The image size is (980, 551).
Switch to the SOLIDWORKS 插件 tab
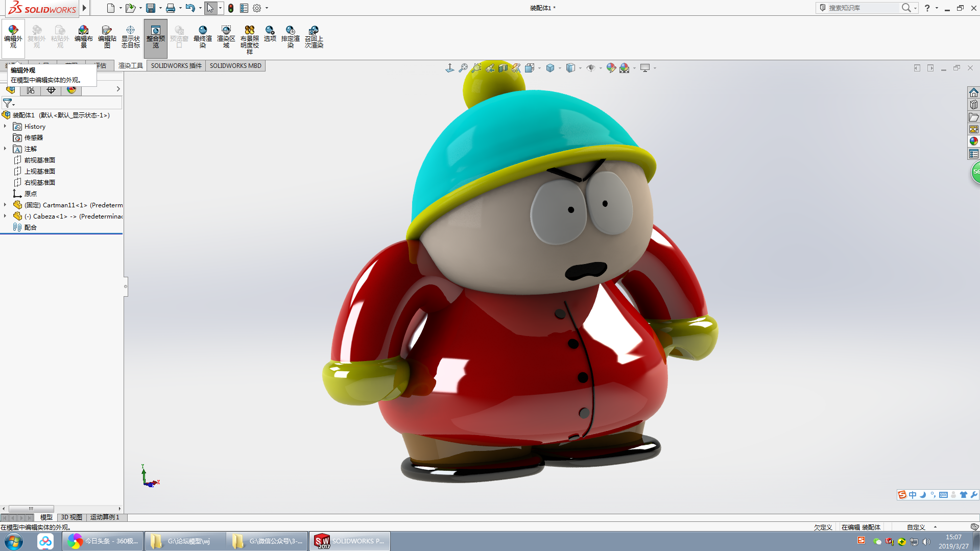pos(176,66)
